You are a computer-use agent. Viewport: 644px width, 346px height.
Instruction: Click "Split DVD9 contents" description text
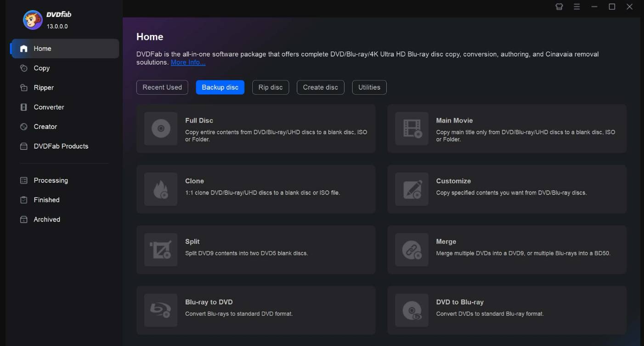(x=246, y=253)
